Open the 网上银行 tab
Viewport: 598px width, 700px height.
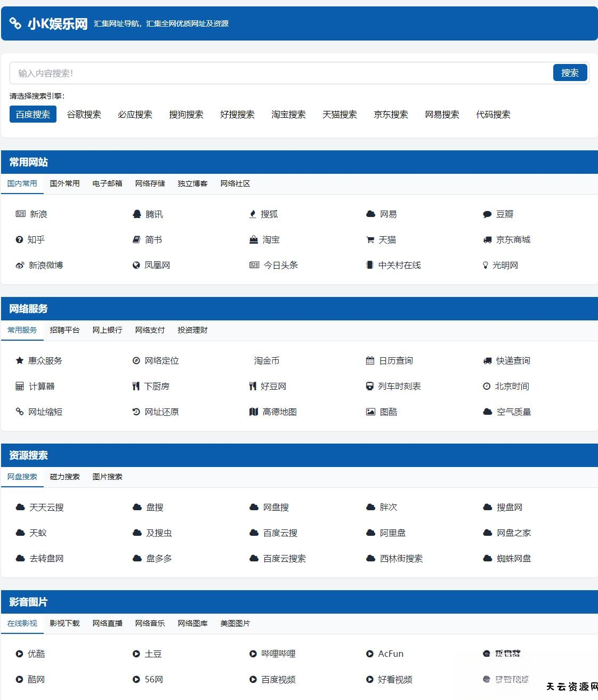point(107,330)
